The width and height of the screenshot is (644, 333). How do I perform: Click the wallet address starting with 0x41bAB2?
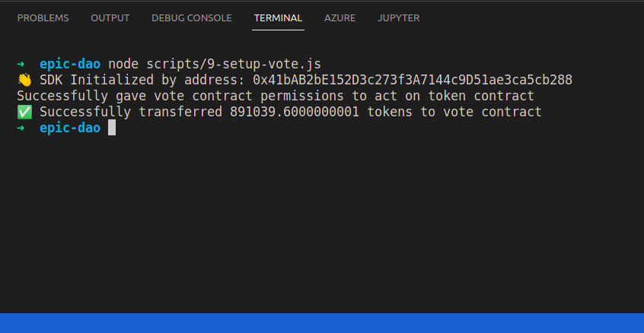tap(413, 80)
